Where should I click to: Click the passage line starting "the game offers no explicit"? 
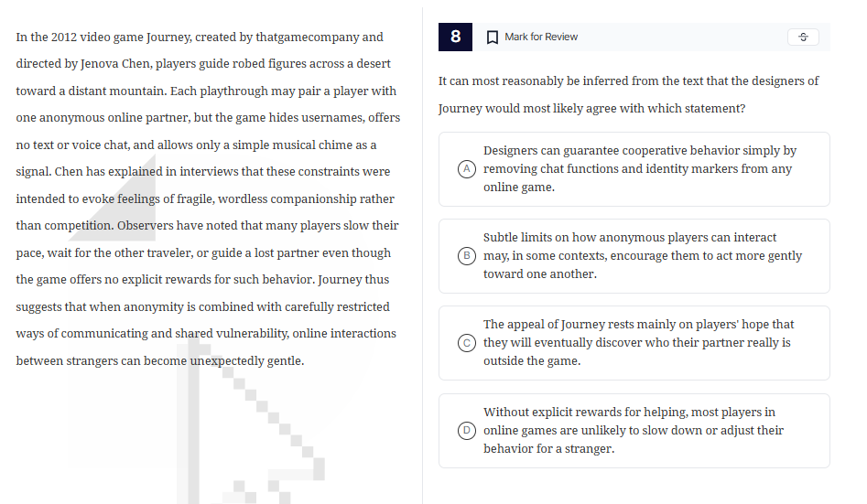[202, 279]
